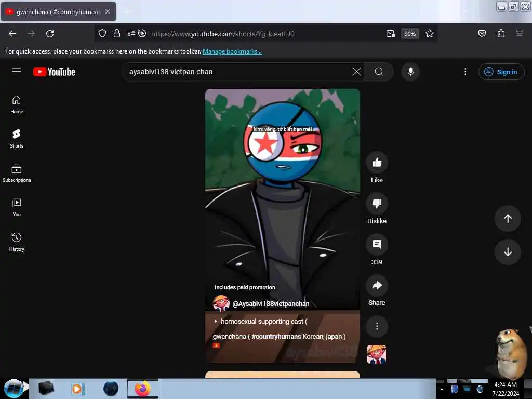Open the taskbar clock showing 4:24 AM

pyautogui.click(x=506, y=389)
